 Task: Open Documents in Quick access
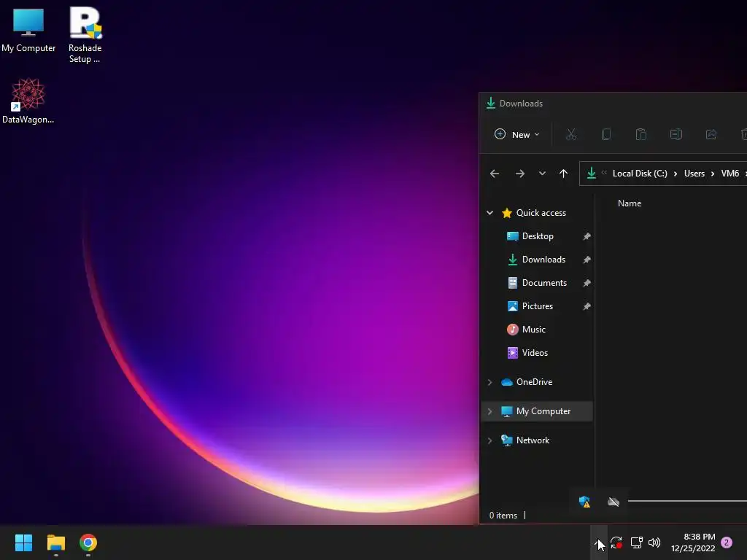coord(544,283)
